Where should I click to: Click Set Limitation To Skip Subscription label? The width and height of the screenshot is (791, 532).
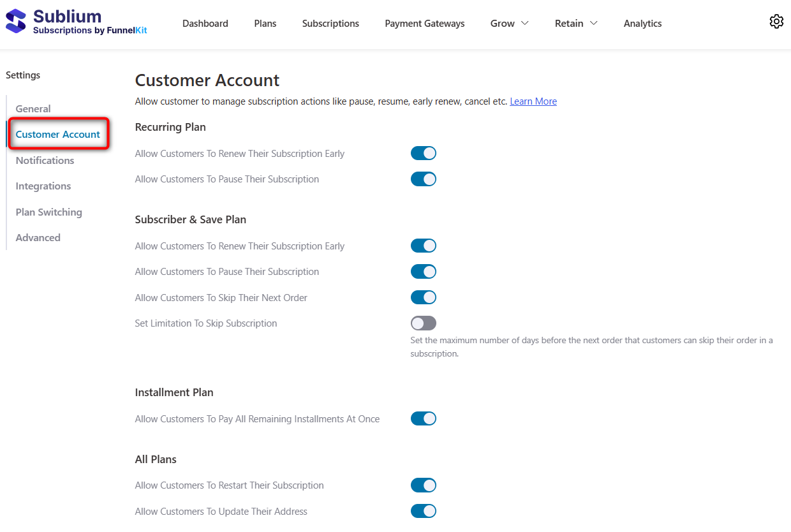pyautogui.click(x=206, y=323)
